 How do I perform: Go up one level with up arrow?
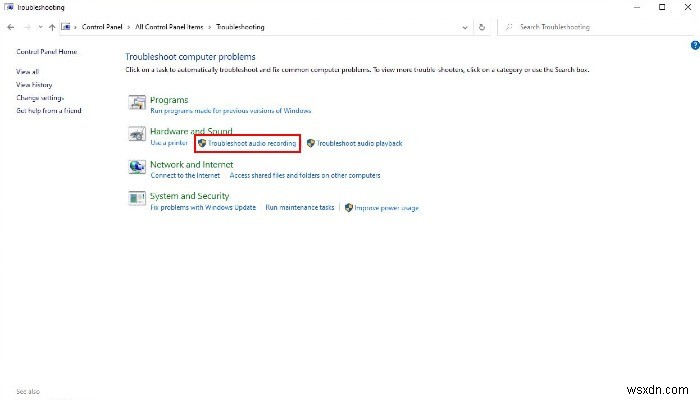(x=52, y=27)
